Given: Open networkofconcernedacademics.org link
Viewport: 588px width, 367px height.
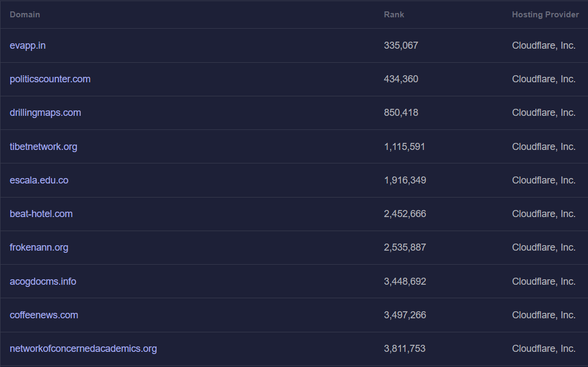Looking at the screenshot, I should [x=83, y=349].
